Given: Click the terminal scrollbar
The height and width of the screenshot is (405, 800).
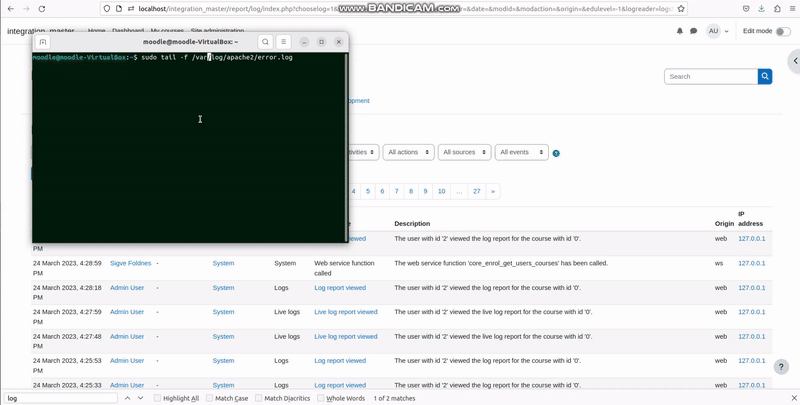Looking at the screenshot, I should tap(346, 147).
